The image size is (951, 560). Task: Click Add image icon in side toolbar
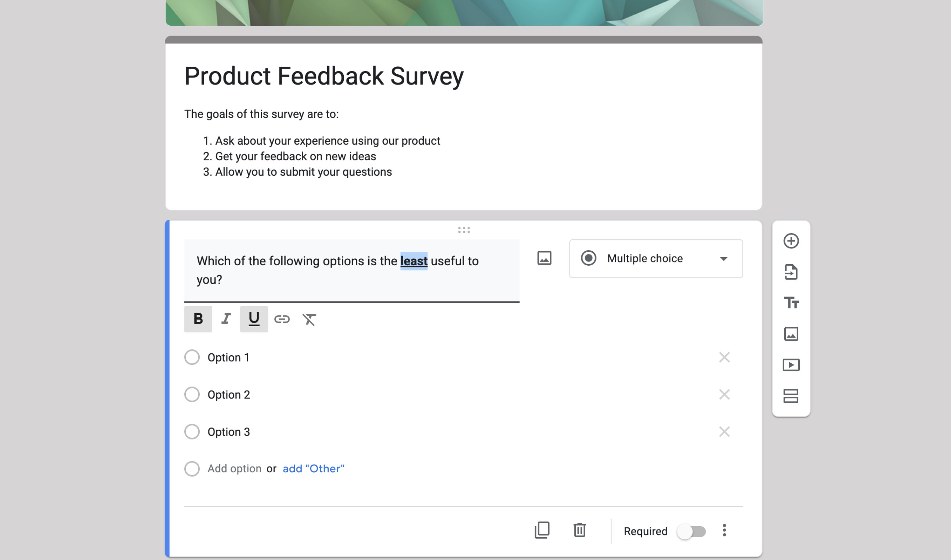pos(791,334)
